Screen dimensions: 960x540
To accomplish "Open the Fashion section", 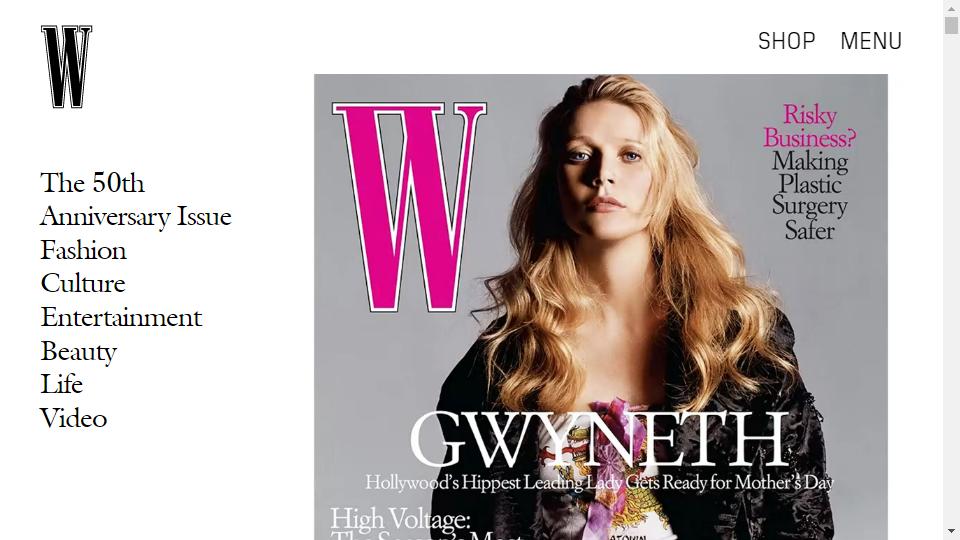I will pos(83,250).
